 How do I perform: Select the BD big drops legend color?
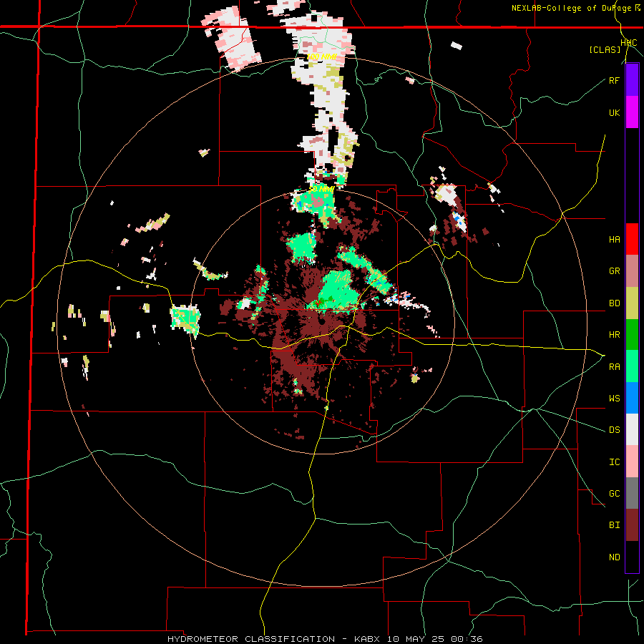pyautogui.click(x=632, y=303)
